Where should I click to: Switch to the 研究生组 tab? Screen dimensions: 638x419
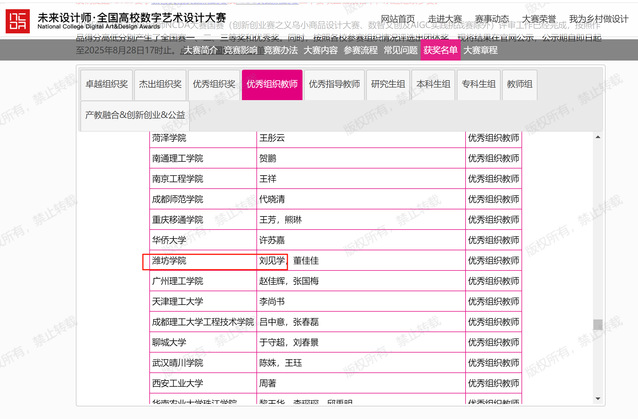coord(387,85)
